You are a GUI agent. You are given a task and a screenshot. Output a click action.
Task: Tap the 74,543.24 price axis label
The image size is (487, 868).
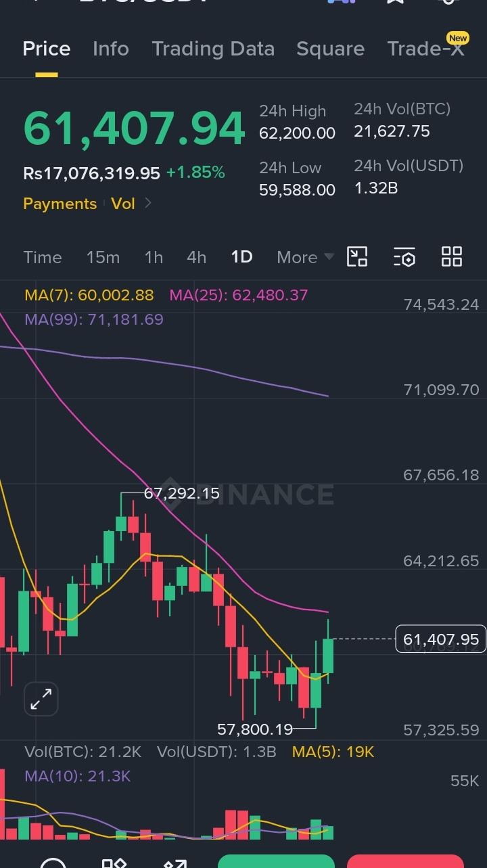[441, 304]
